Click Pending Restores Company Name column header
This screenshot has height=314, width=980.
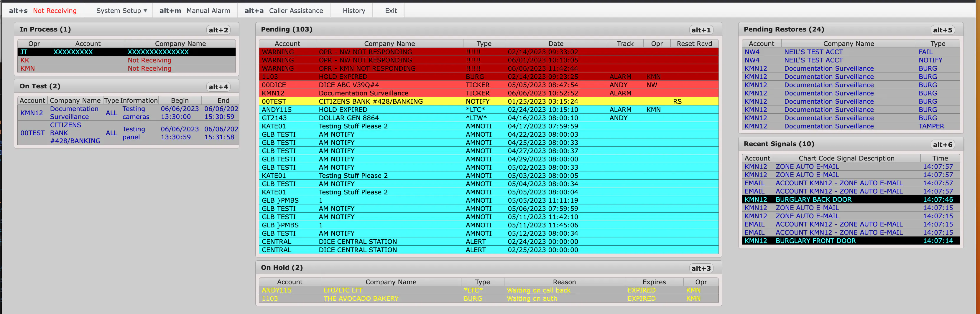849,44
